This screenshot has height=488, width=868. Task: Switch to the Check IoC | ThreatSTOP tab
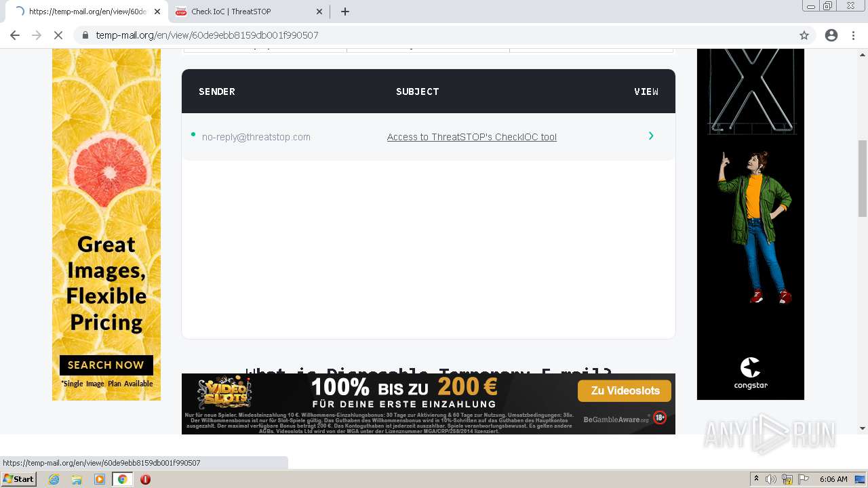(249, 12)
